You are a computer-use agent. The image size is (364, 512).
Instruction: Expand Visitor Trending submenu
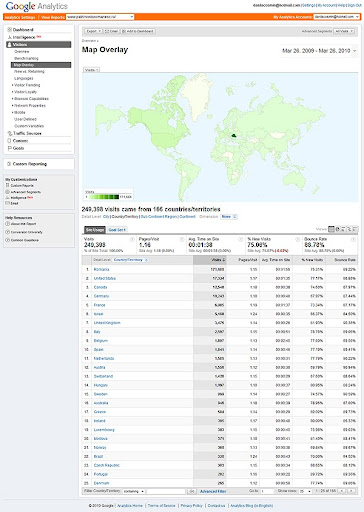[27, 85]
